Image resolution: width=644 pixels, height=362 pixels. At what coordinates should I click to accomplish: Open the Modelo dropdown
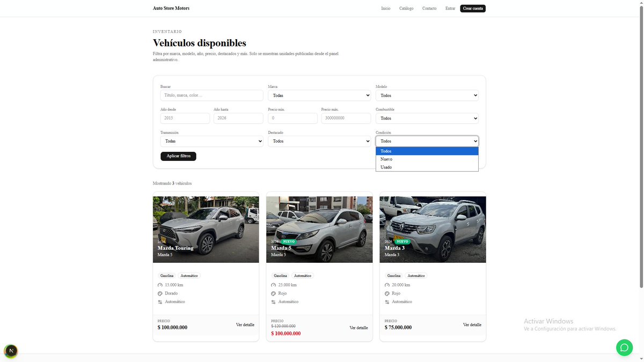tap(427, 95)
